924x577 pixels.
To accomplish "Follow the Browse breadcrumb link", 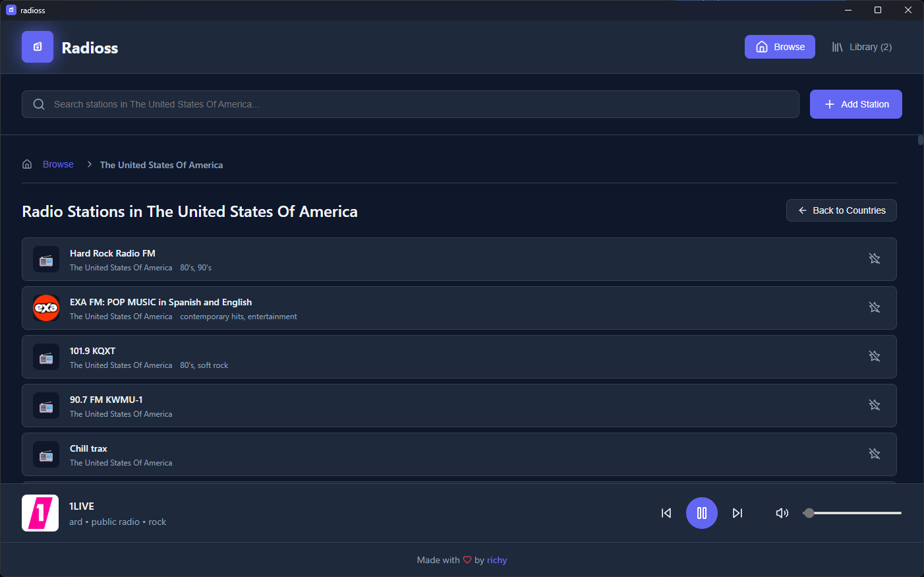I will [58, 164].
